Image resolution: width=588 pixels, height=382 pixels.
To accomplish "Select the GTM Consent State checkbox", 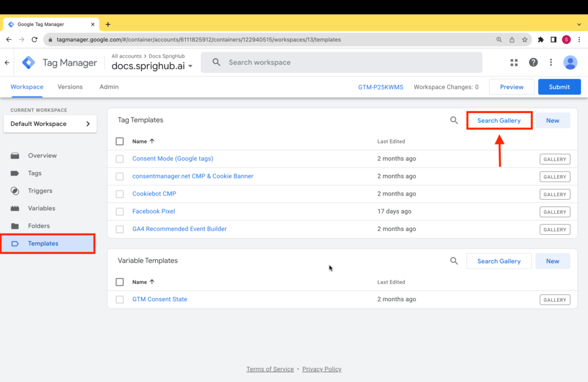I will pyautogui.click(x=119, y=299).
